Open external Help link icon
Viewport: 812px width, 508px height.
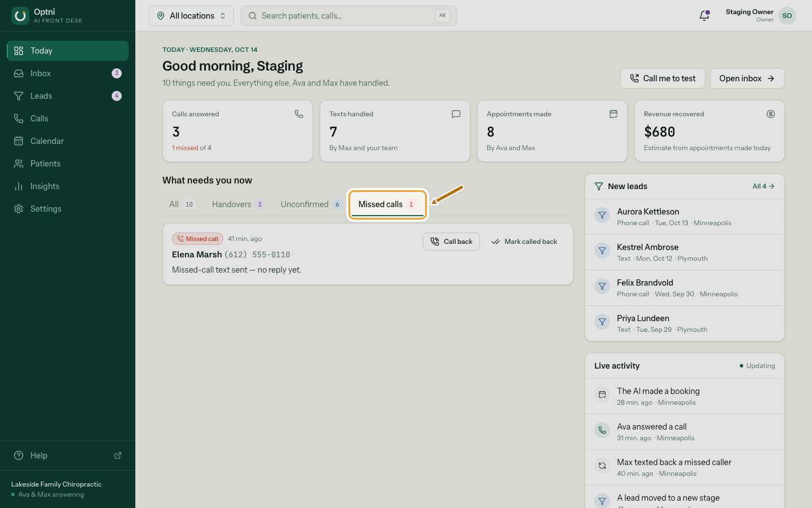(x=118, y=456)
